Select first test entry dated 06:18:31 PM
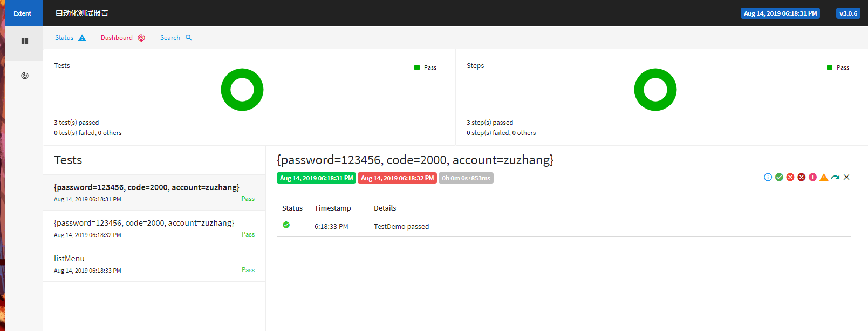 click(x=154, y=193)
